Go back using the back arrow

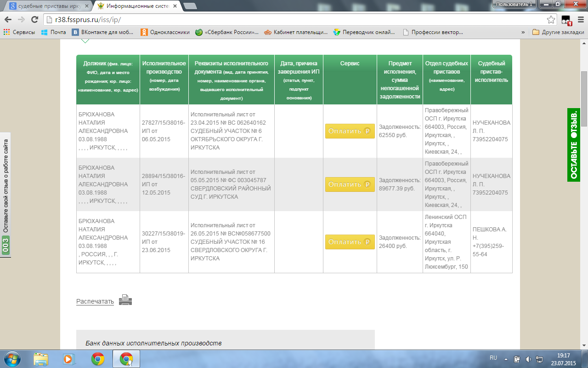tap(8, 20)
